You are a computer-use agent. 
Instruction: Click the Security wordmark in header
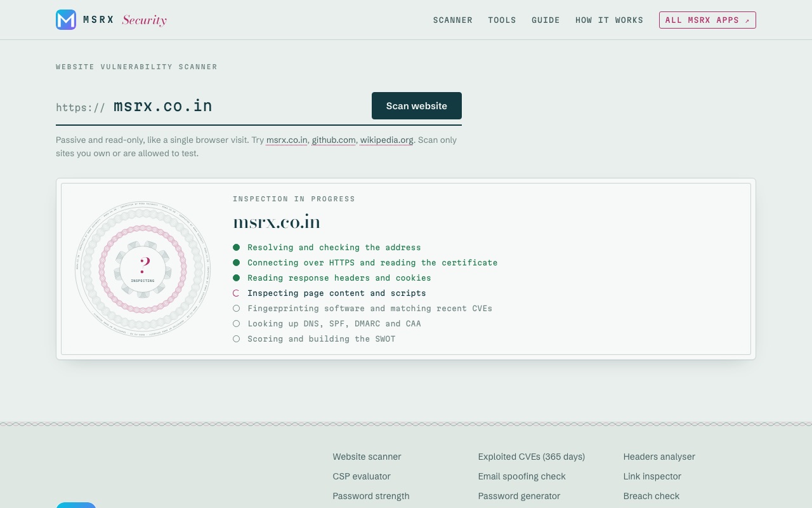click(145, 20)
